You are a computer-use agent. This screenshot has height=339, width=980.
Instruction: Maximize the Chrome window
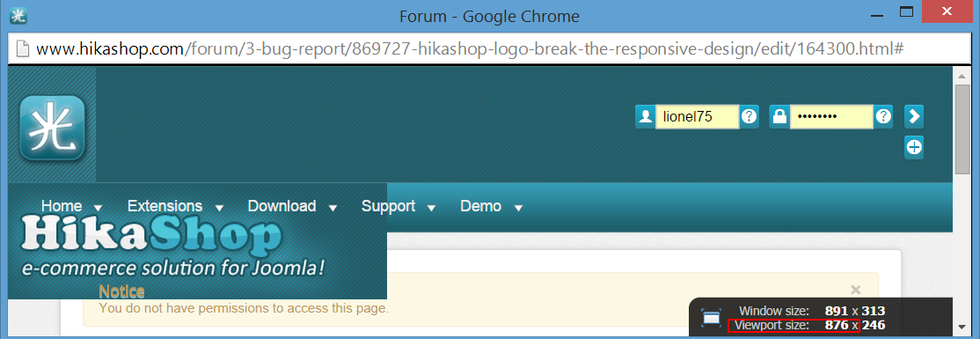point(906,11)
